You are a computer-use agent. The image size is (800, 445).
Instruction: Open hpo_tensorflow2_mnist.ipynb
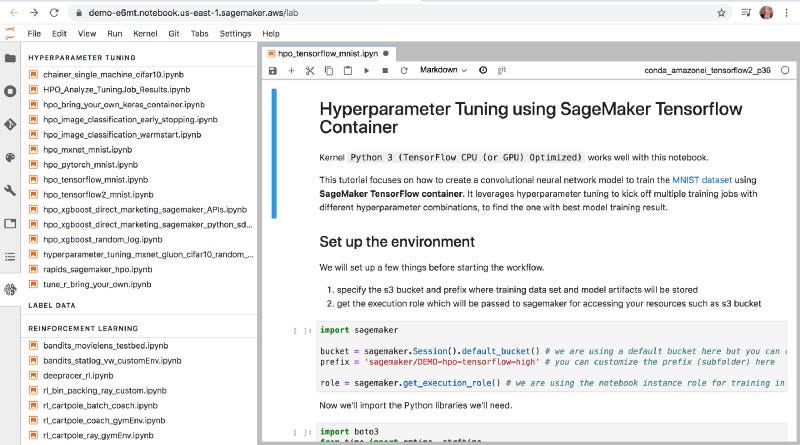coord(98,194)
